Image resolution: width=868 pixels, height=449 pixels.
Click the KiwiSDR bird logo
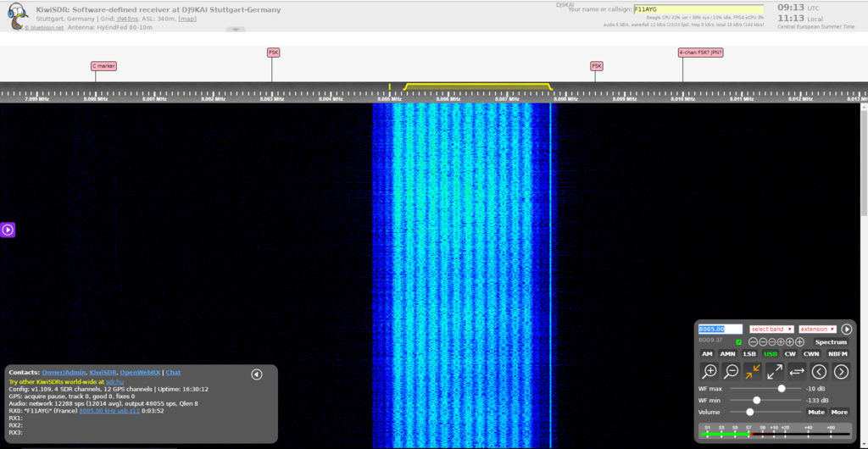point(19,17)
